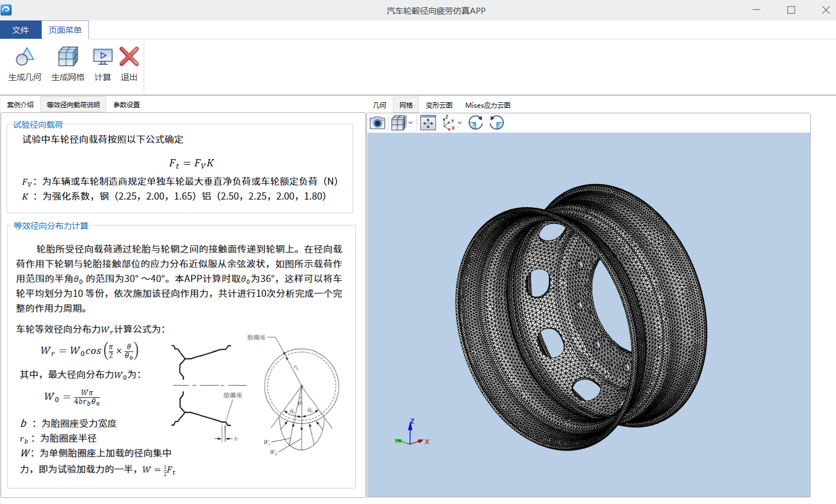Screen dimensions: 836x504
Task: Click the 试验中车轮径向载荷按照以下公式确定 line
Action: [103, 139]
